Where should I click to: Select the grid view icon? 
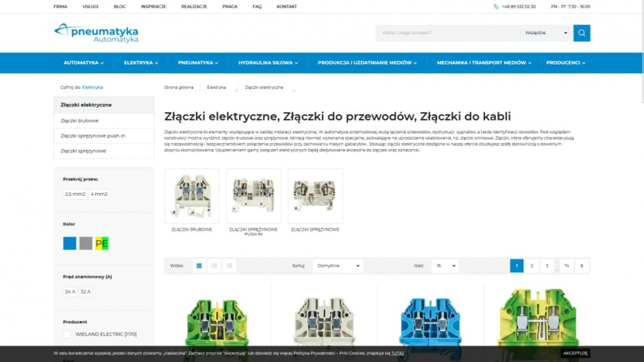pyautogui.click(x=199, y=266)
